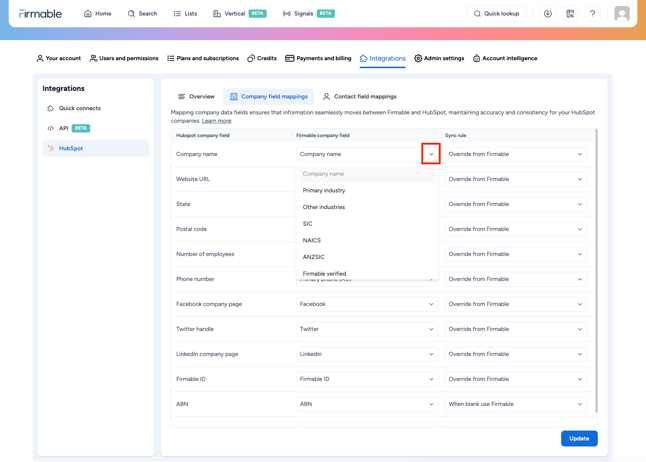The height and width of the screenshot is (462, 646).
Task: Open the ABN Firmable field dropdown
Action: 367,404
